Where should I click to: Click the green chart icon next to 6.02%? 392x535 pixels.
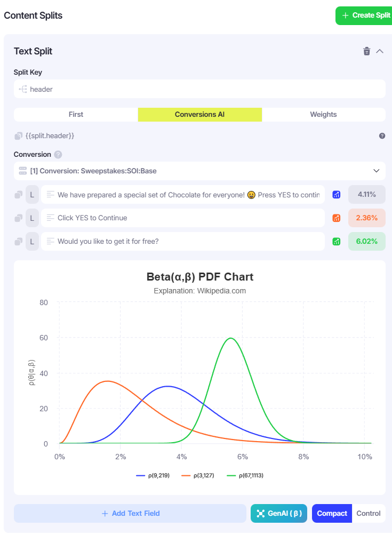pyautogui.click(x=337, y=241)
